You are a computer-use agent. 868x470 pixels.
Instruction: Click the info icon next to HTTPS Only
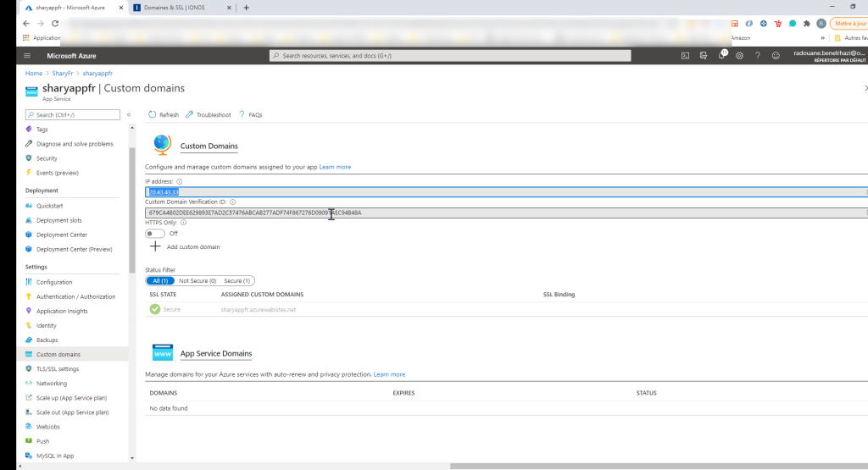(183, 222)
